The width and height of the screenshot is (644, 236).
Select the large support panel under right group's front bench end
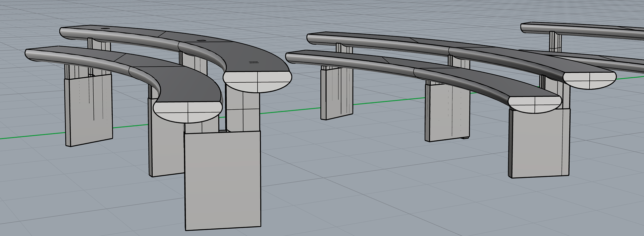tap(539, 143)
